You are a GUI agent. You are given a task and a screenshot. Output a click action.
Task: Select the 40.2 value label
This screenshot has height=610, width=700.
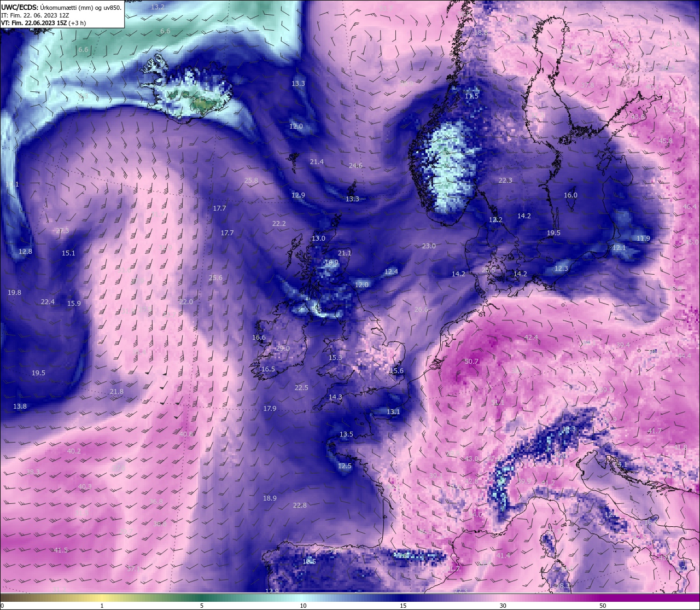pyautogui.click(x=74, y=451)
